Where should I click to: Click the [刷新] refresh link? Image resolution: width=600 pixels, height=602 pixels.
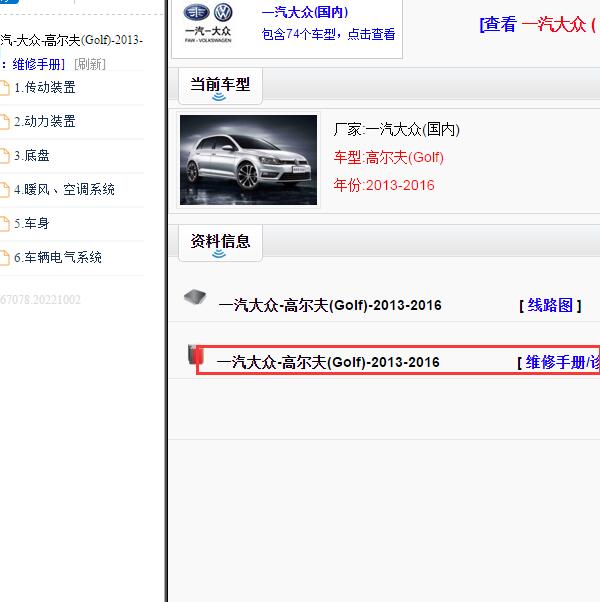point(90,64)
